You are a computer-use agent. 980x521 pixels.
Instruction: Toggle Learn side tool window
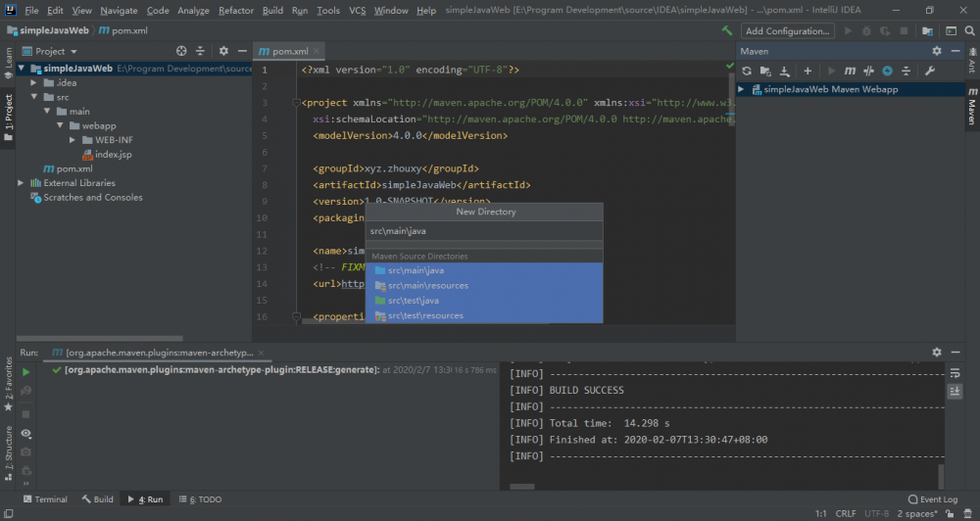pyautogui.click(x=8, y=63)
